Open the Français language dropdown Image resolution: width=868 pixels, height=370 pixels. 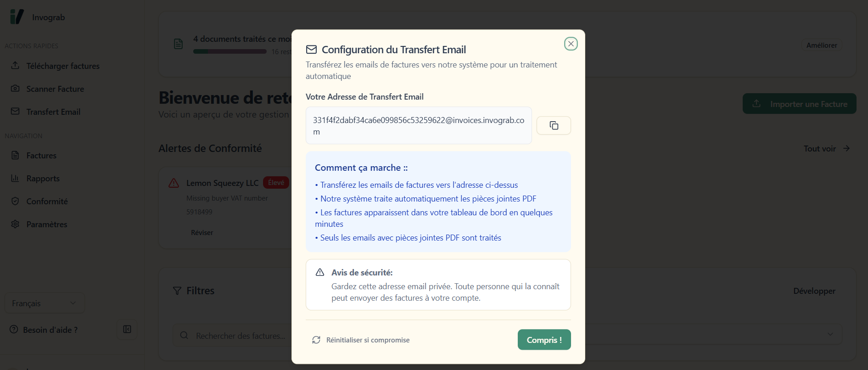(x=44, y=303)
